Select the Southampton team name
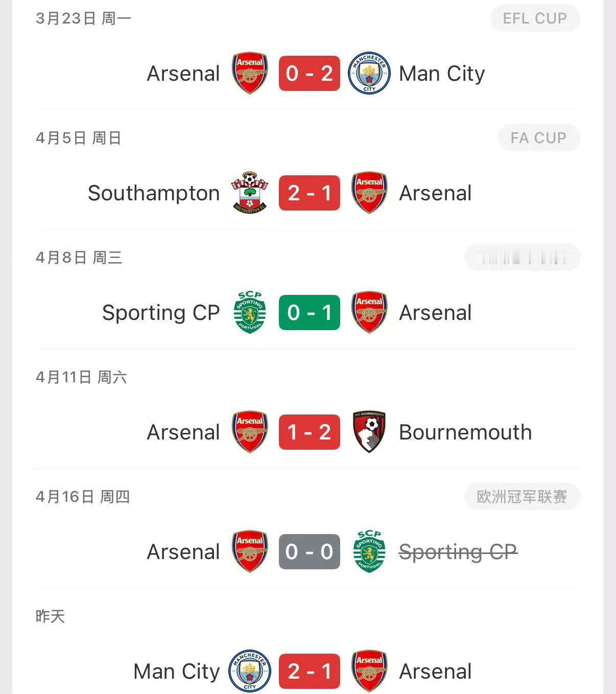This screenshot has width=616, height=694. (x=154, y=193)
